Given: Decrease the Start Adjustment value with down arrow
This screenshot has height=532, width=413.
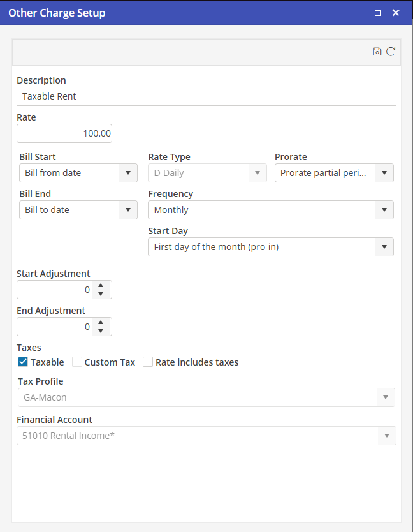Looking at the screenshot, I should click(101, 294).
